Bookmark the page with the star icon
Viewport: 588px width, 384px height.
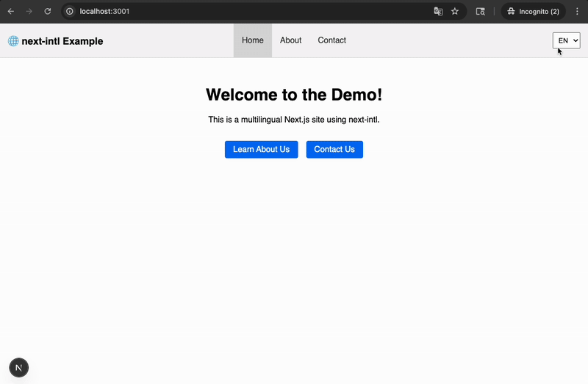point(455,11)
